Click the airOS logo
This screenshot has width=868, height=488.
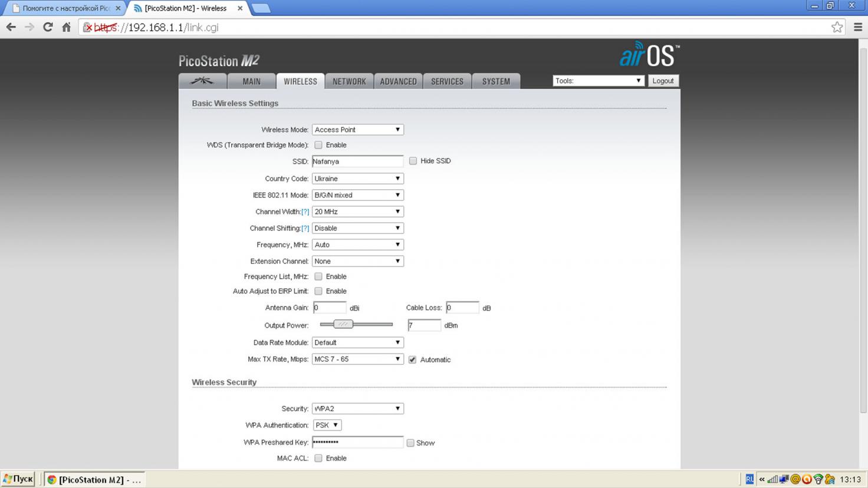coord(649,55)
